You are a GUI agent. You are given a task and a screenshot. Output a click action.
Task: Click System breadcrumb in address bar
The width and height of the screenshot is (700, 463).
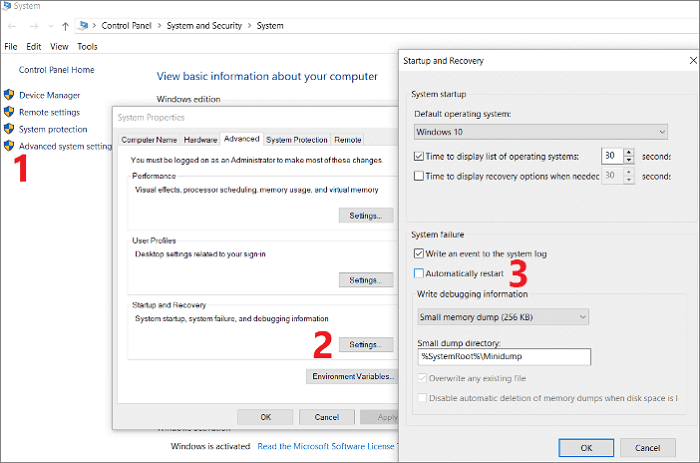(x=270, y=26)
